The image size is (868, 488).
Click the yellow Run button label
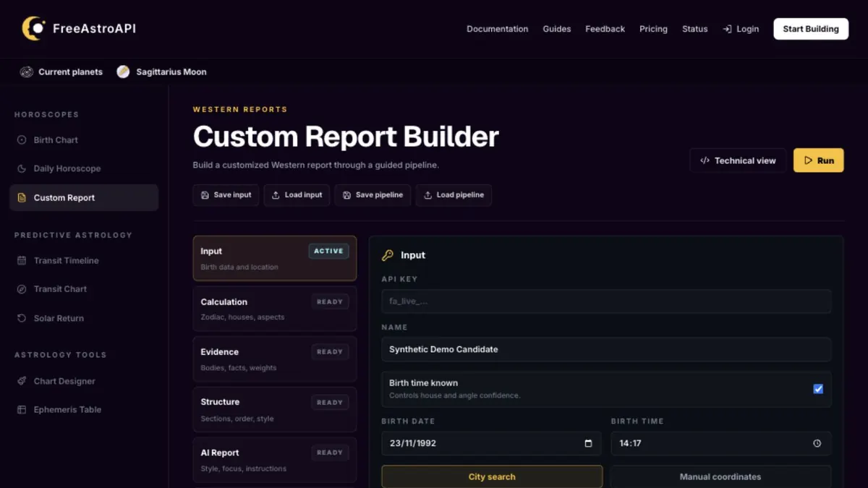[826, 160]
